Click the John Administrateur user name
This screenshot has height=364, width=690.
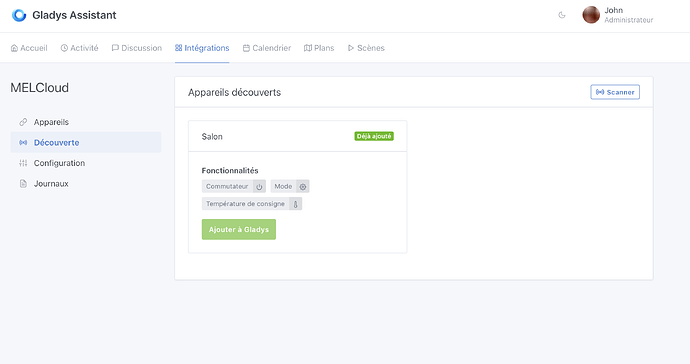pos(628,15)
